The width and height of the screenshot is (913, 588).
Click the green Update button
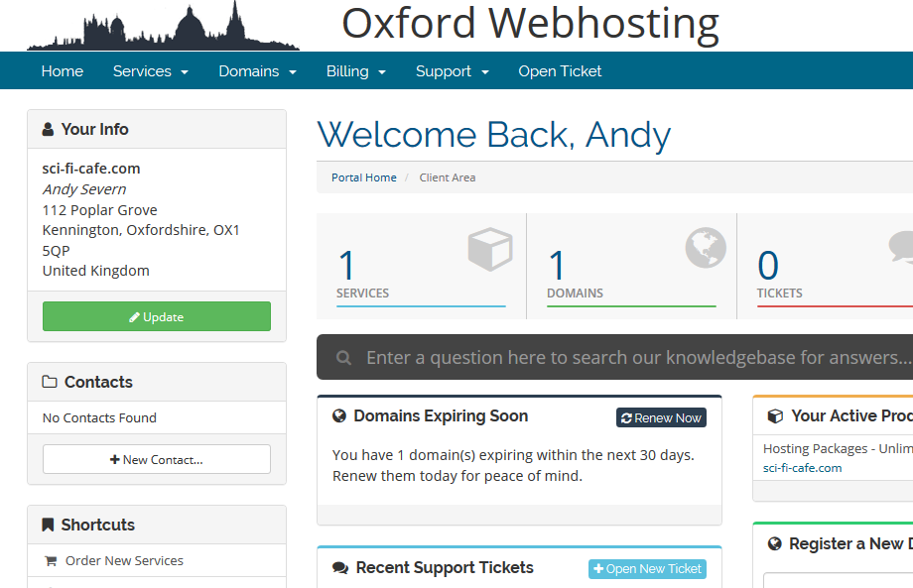[x=157, y=316]
